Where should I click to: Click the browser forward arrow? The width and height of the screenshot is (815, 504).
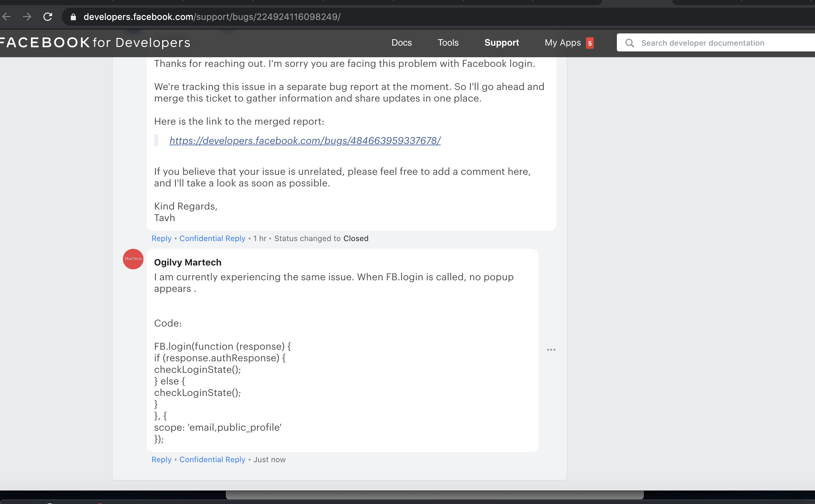(x=27, y=17)
